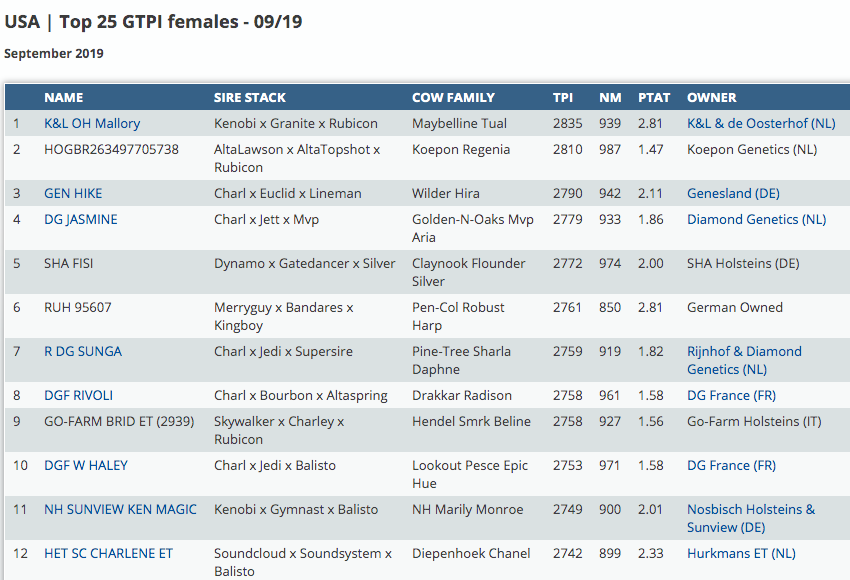
Task: Click the NAME column header
Action: [x=64, y=98]
